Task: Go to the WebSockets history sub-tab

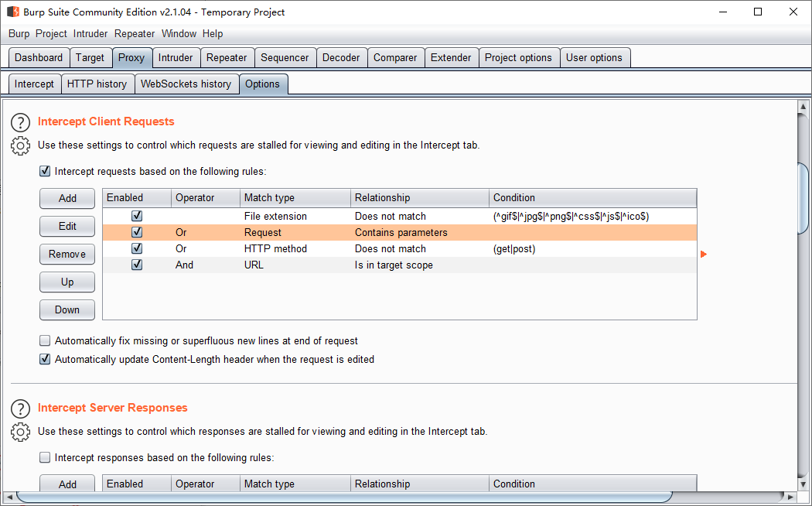Action: (x=186, y=84)
